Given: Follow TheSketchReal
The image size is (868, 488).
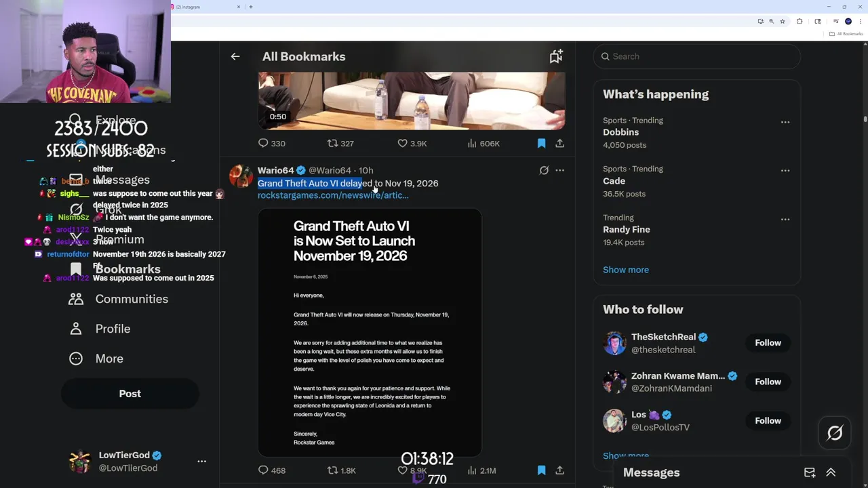Looking at the screenshot, I should tap(768, 343).
